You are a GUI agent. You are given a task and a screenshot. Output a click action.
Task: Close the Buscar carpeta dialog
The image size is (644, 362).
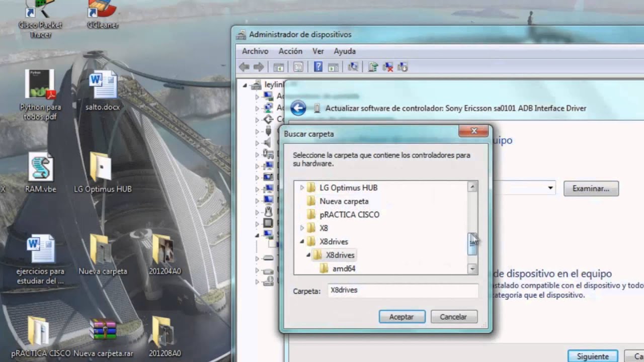473,131
